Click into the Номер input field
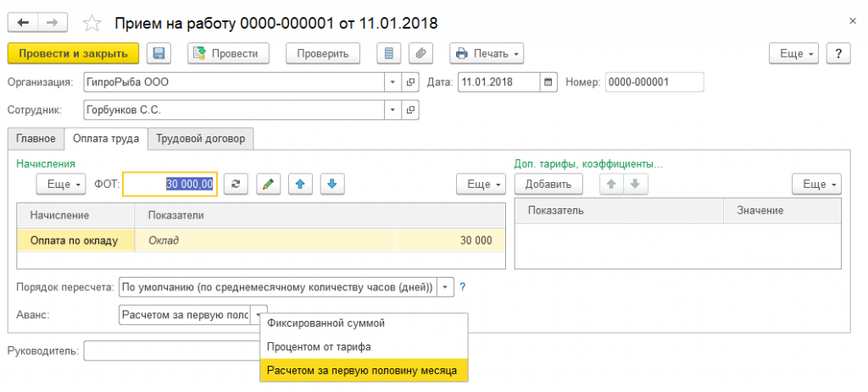This screenshot has height=392, width=868. 654,82
